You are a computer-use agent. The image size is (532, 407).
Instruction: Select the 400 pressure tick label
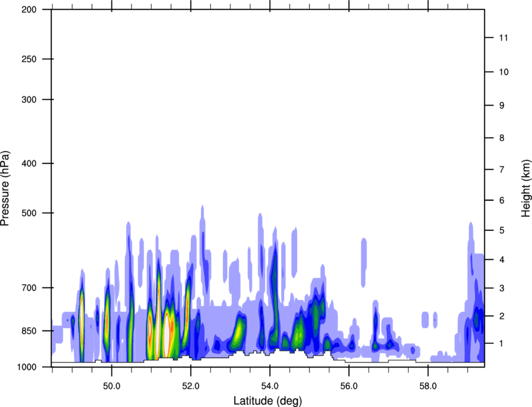[x=29, y=163]
